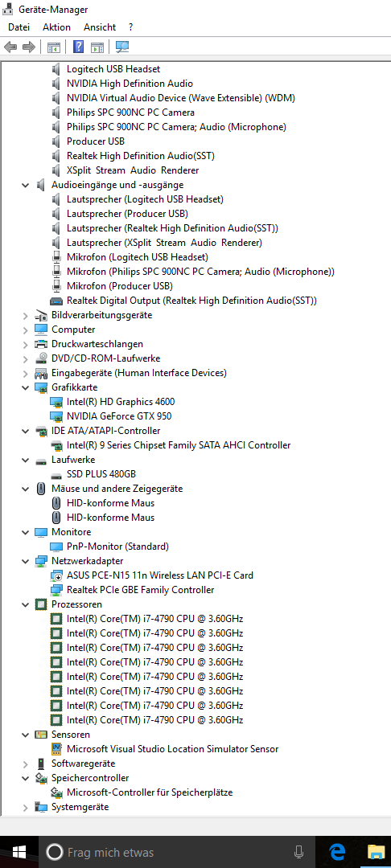Select Lautsprecher (XSplit Stream Audio Renderer)
This screenshot has width=391, height=868.
click(x=164, y=243)
